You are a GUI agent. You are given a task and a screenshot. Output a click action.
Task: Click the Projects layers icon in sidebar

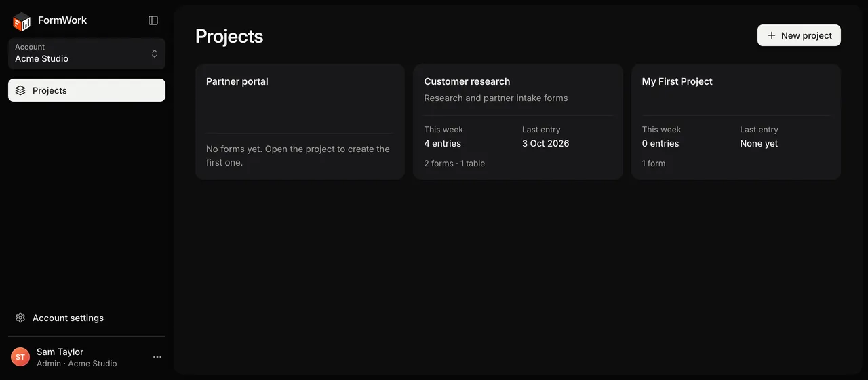tap(20, 90)
